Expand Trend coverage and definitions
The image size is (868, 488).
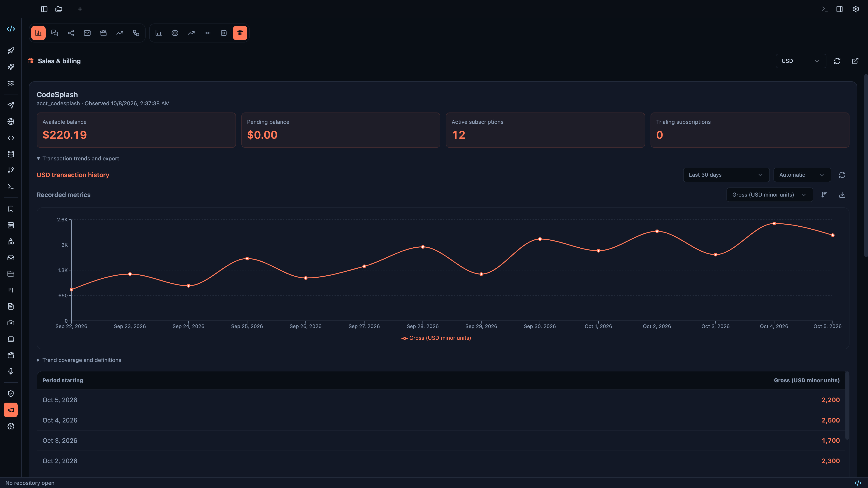79,360
